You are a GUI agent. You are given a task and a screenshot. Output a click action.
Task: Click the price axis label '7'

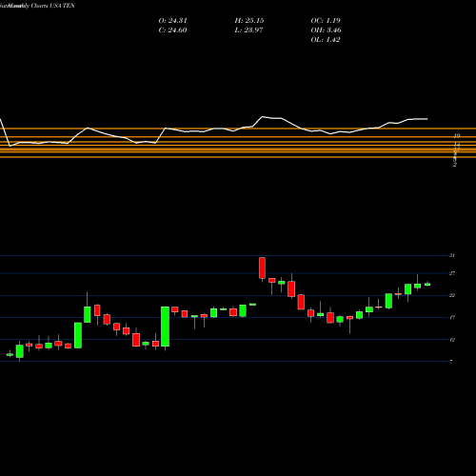pyautogui.click(x=451, y=362)
